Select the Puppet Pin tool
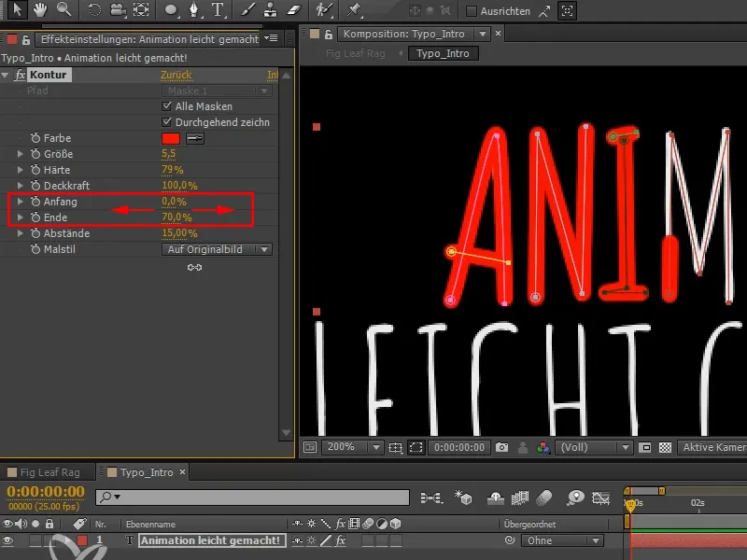 [x=354, y=9]
